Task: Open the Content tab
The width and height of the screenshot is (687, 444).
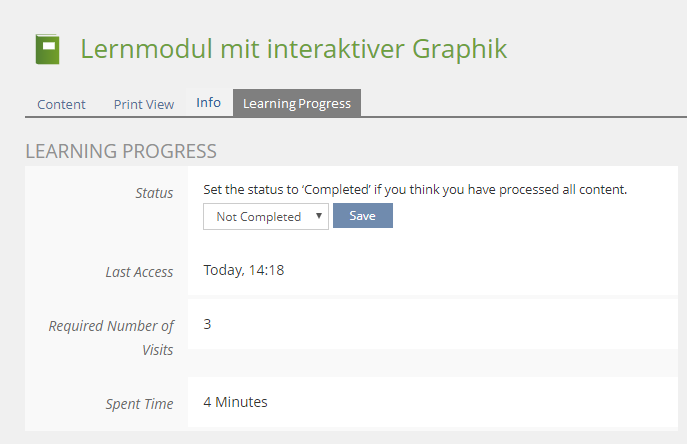Action: (61, 104)
